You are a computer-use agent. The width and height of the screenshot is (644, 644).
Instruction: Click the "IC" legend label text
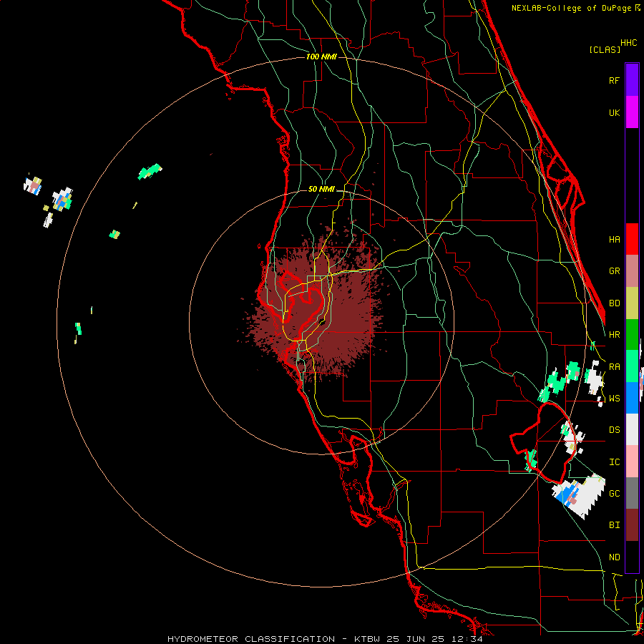pyautogui.click(x=614, y=462)
